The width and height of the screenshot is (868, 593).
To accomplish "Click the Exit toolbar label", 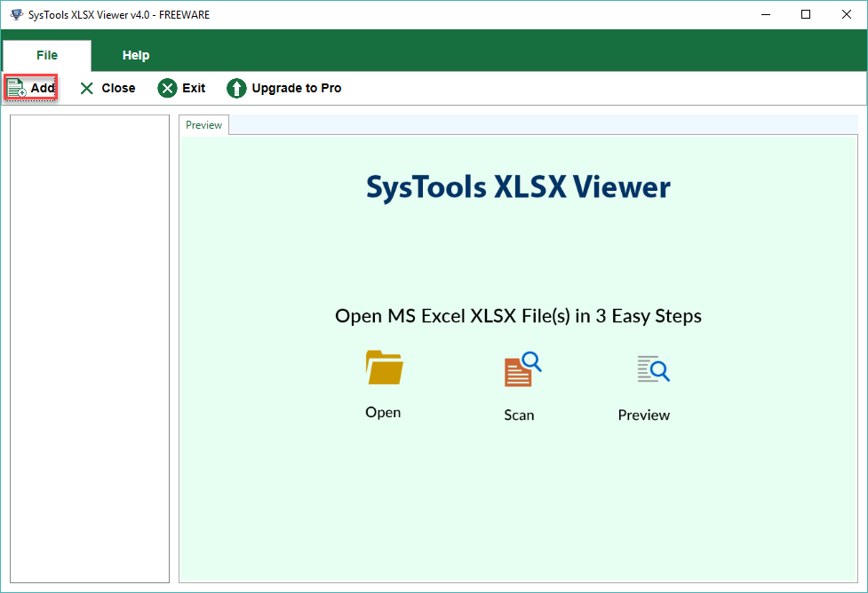I will point(194,88).
